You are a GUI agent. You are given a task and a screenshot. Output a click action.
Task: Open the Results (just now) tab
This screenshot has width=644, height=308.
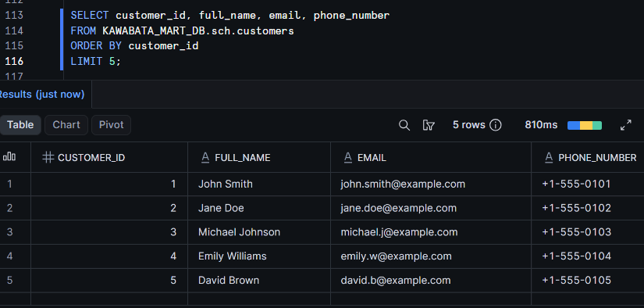coord(41,95)
